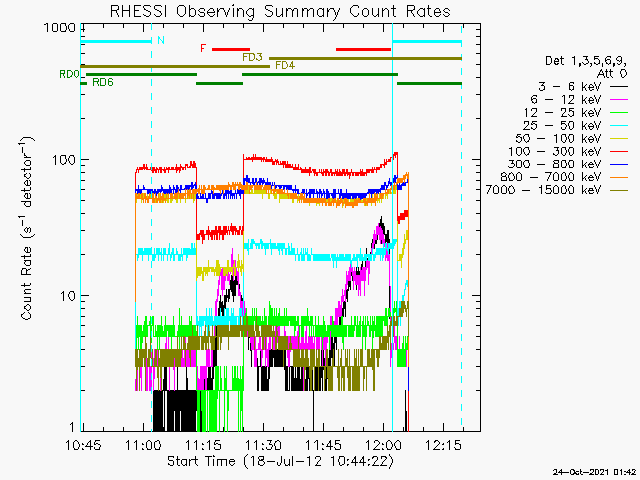Click the green line swatch for 12 - 25 keV

coord(619,113)
